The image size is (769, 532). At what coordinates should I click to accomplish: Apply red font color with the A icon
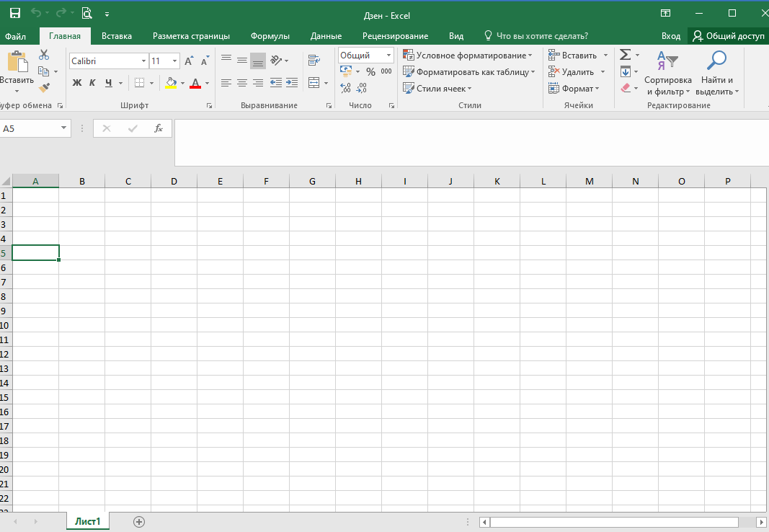pos(195,83)
